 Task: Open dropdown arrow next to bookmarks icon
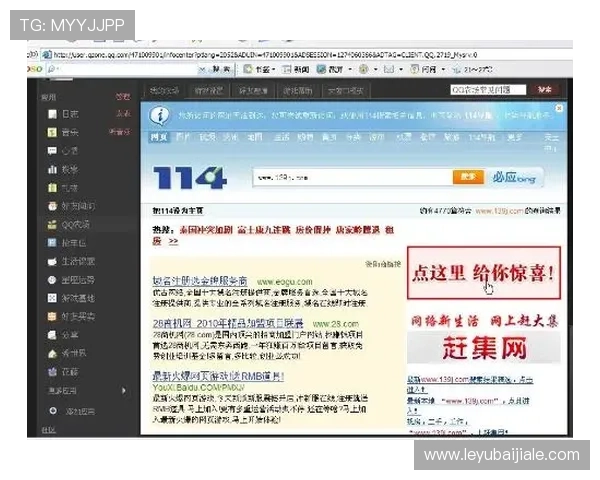click(274, 69)
